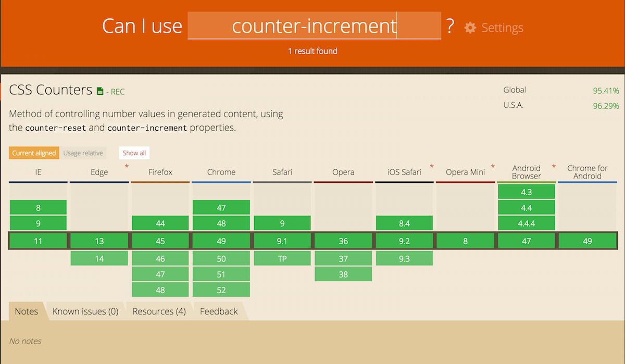This screenshot has width=625, height=364.
Task: Select the IE 11 support cell
Action: [x=39, y=241]
